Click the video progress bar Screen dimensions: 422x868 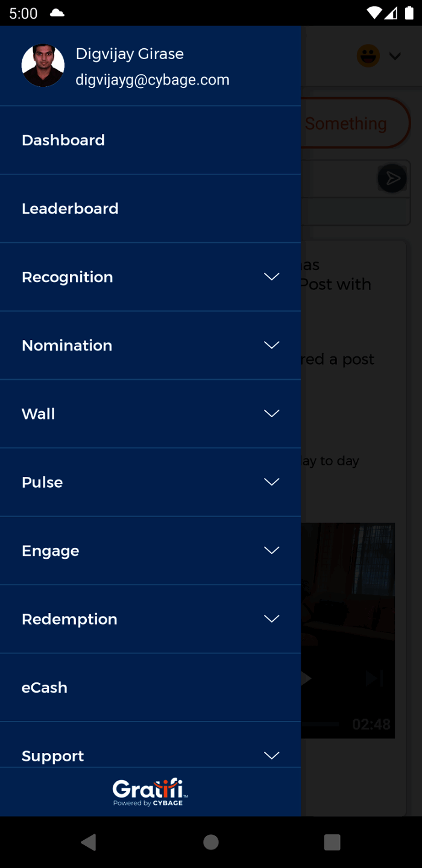coord(321,724)
